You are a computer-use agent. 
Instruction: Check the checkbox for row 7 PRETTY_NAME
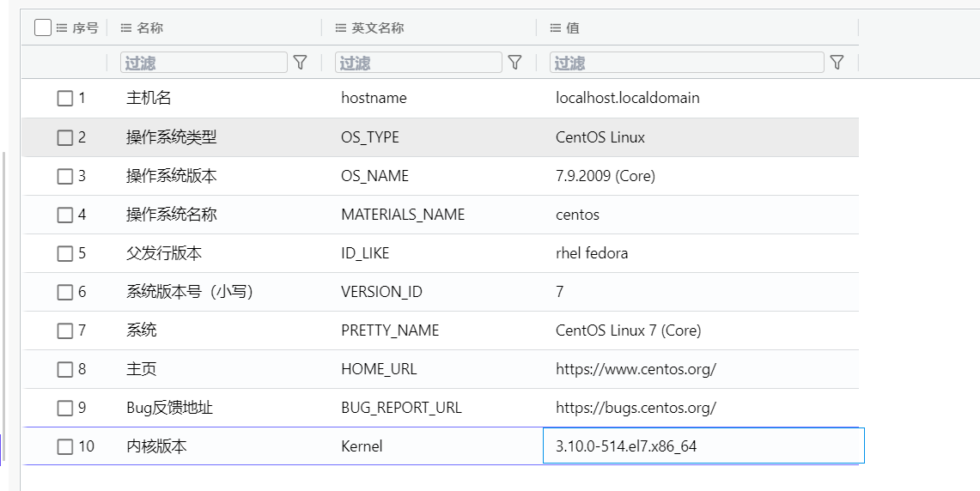tap(65, 330)
